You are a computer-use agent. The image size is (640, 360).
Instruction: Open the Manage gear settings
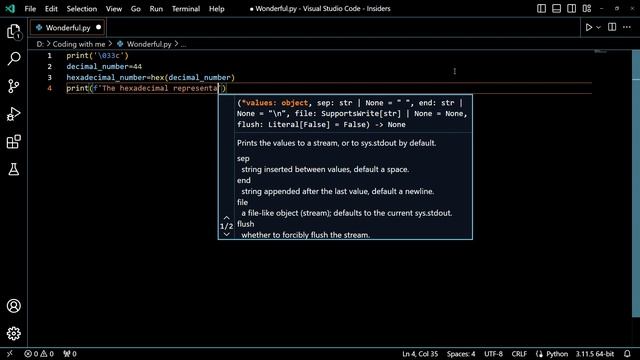pyautogui.click(x=13, y=333)
